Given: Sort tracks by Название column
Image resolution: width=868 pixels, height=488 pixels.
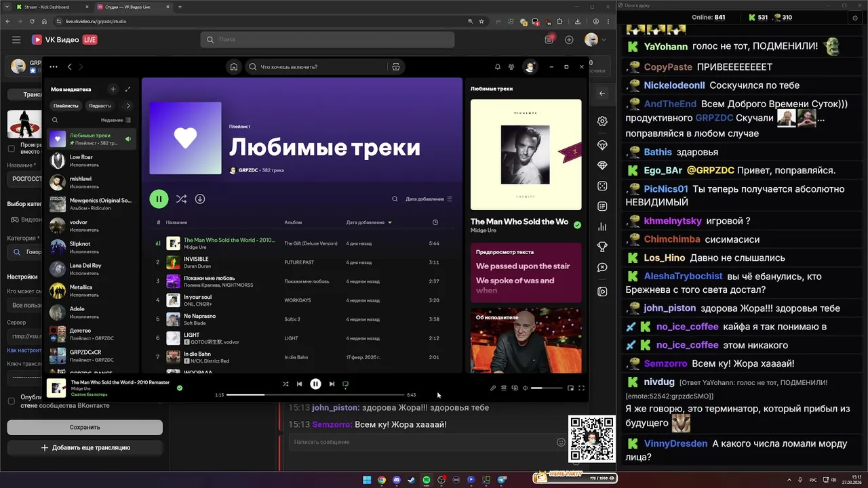Looking at the screenshot, I should click(176, 222).
